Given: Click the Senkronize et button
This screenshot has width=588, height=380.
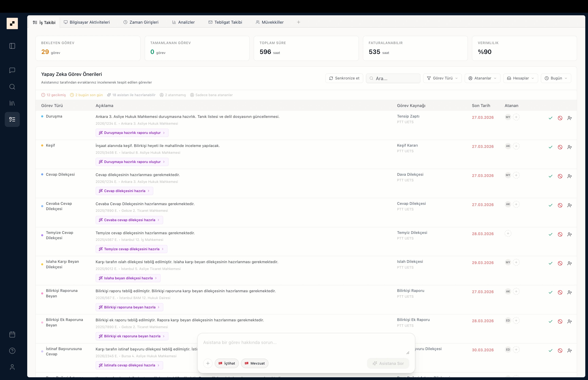Looking at the screenshot, I should coord(344,78).
